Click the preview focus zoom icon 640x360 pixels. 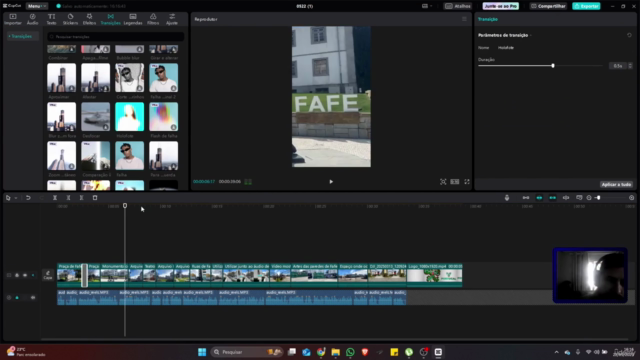(x=443, y=182)
